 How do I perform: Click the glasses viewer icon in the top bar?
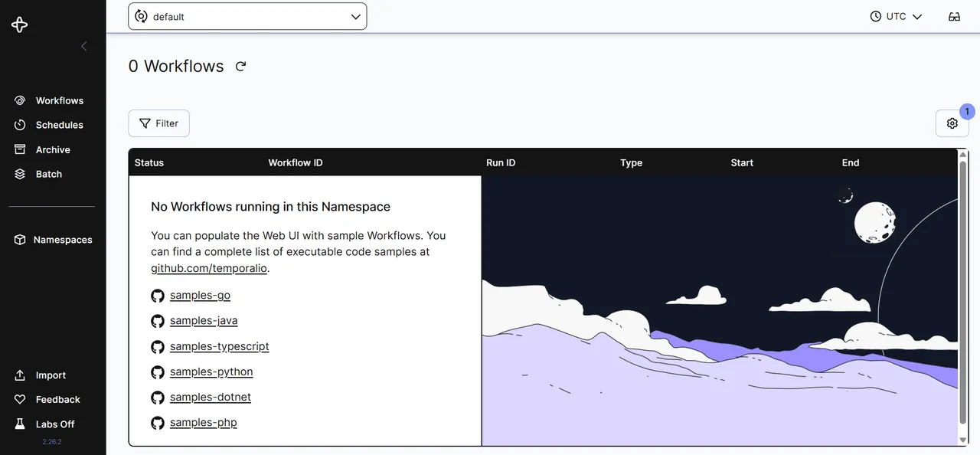pos(954,16)
